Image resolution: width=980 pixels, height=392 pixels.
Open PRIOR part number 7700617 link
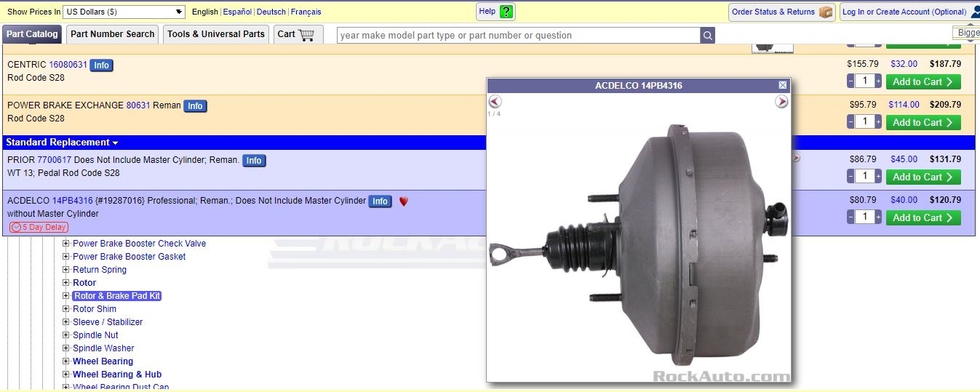coord(55,160)
